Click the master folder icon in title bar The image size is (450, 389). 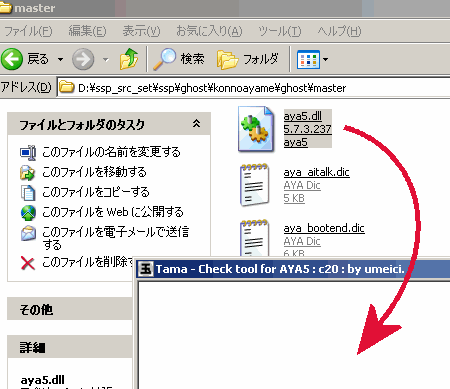[6, 7]
